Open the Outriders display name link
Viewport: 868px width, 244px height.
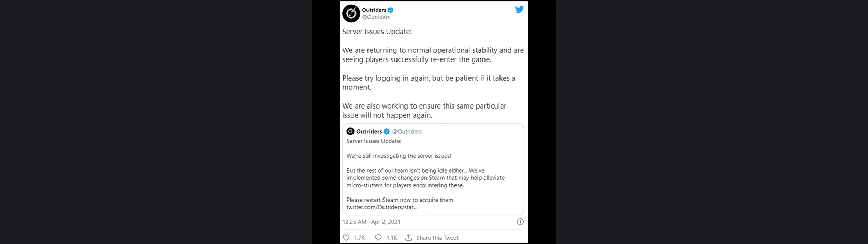pyautogui.click(x=374, y=10)
